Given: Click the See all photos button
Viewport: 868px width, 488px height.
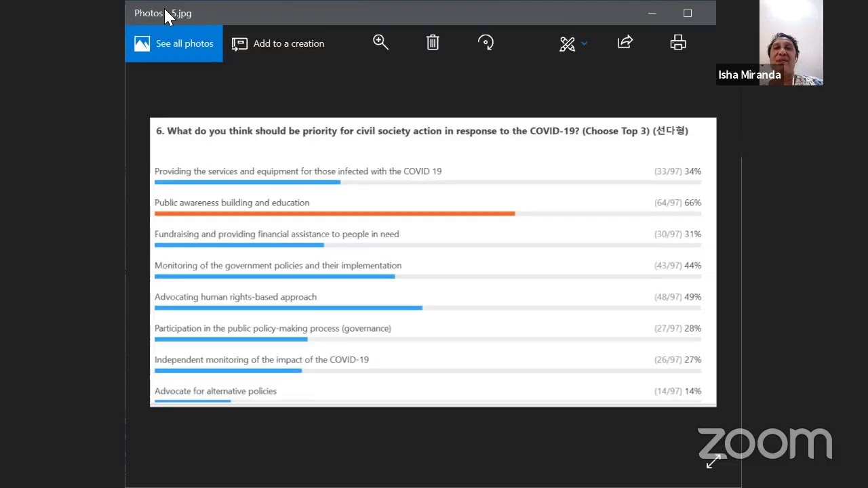Looking at the screenshot, I should (174, 43).
